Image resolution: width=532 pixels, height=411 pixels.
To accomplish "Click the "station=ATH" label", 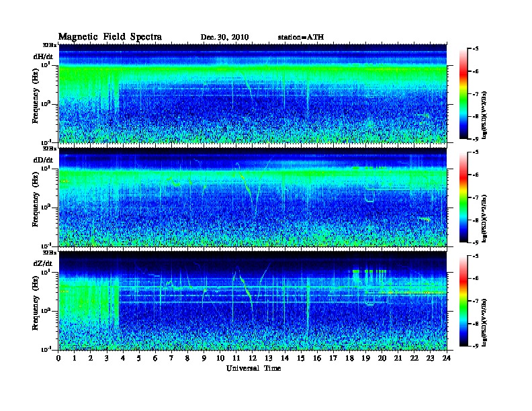I will (301, 38).
